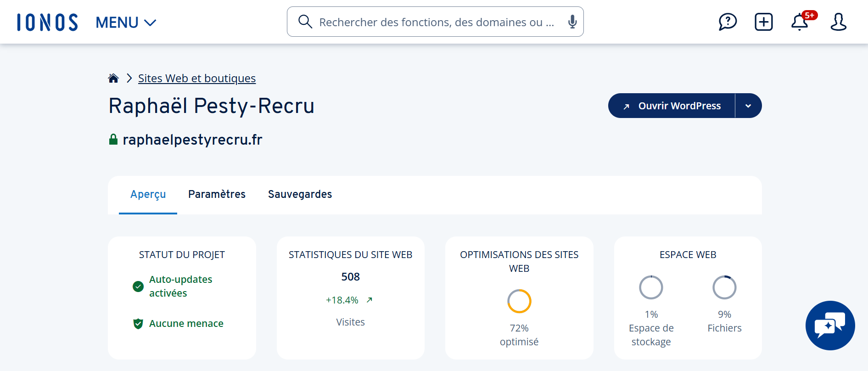Click the STATUT DU PROJET card title
Screen dimensions: 868x371
(182, 255)
